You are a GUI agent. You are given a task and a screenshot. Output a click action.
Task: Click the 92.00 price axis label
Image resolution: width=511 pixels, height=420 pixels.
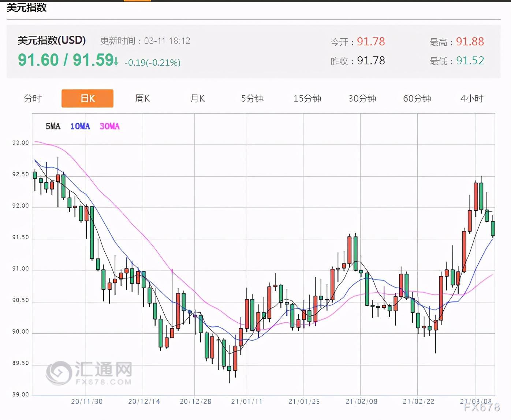tap(20, 206)
